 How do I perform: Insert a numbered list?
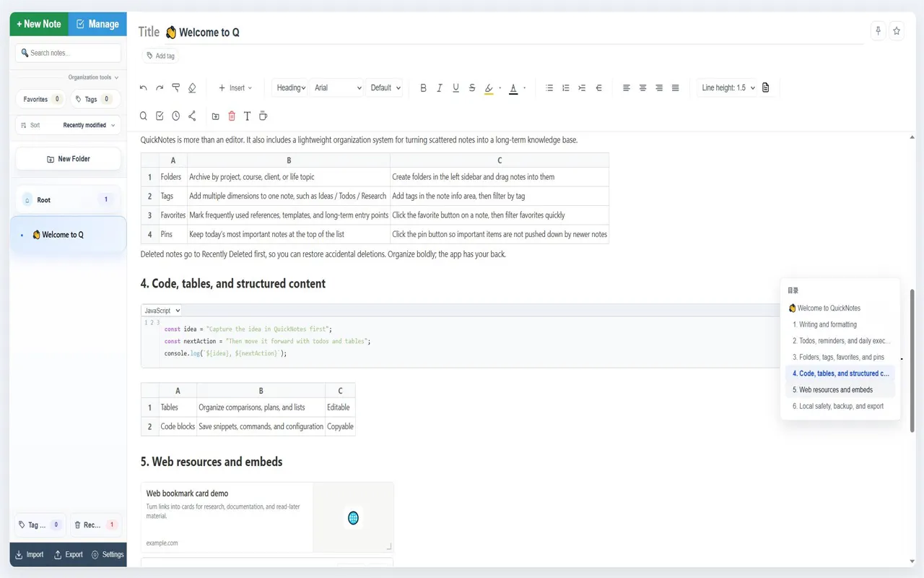point(566,88)
